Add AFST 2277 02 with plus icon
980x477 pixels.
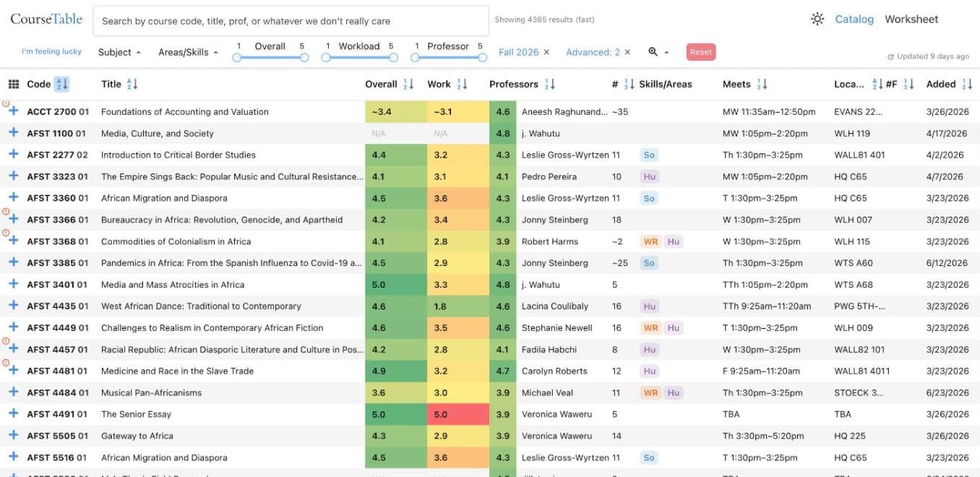(x=13, y=155)
